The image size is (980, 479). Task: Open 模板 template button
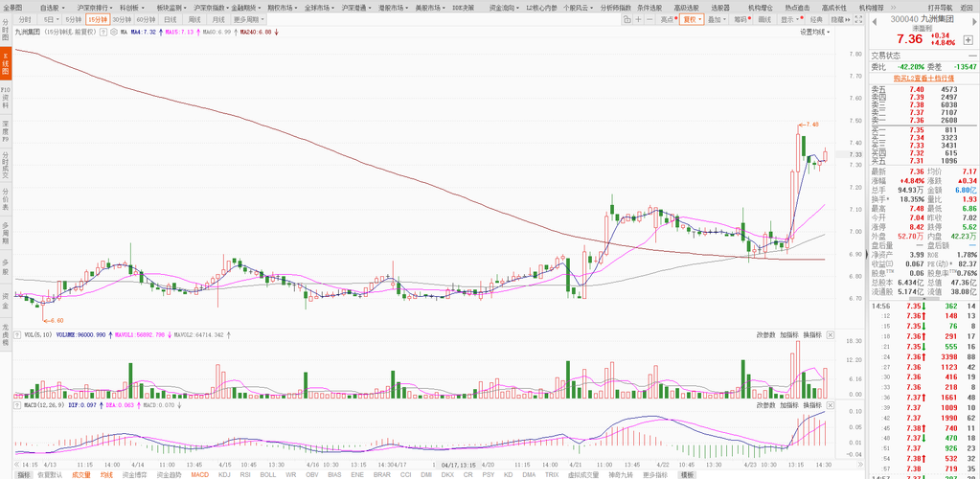point(688,474)
